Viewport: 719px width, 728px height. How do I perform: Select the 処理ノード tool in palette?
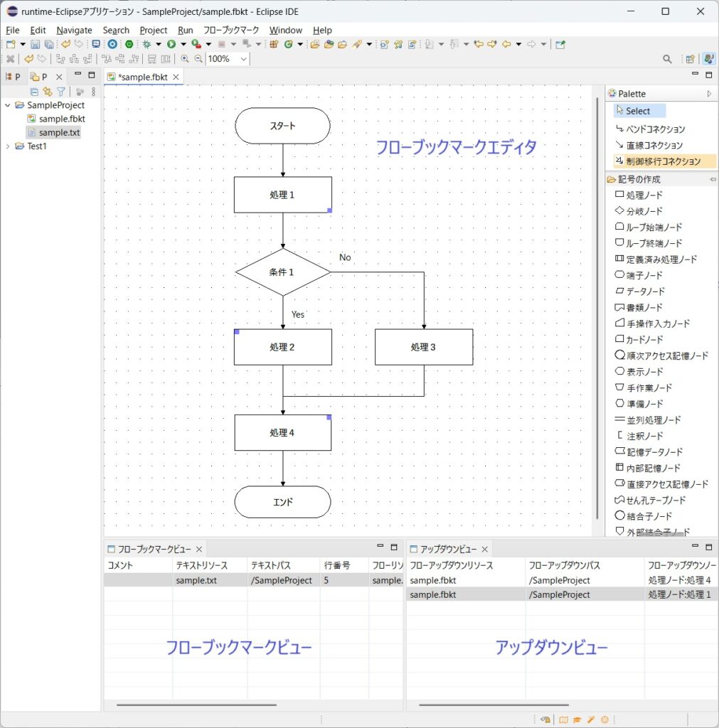[x=644, y=195]
